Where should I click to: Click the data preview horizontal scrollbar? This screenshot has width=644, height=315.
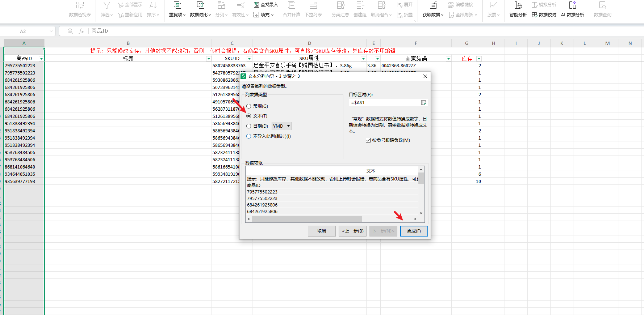pyautogui.click(x=306, y=219)
